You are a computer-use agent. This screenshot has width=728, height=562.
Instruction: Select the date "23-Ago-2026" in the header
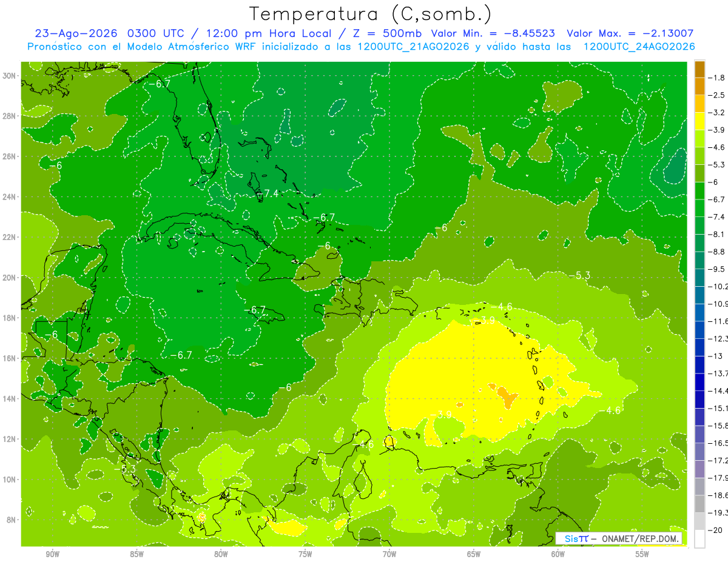coord(76,33)
